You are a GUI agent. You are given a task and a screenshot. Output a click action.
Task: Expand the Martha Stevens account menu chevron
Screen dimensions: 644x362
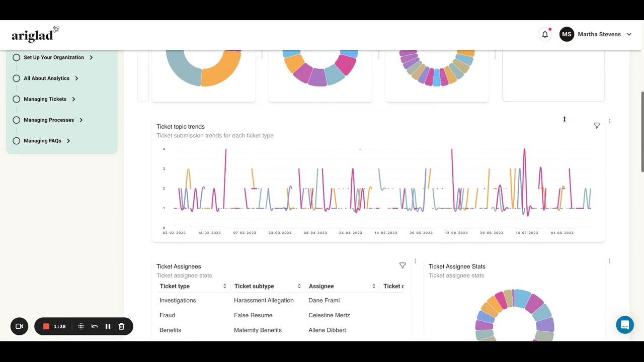629,34
